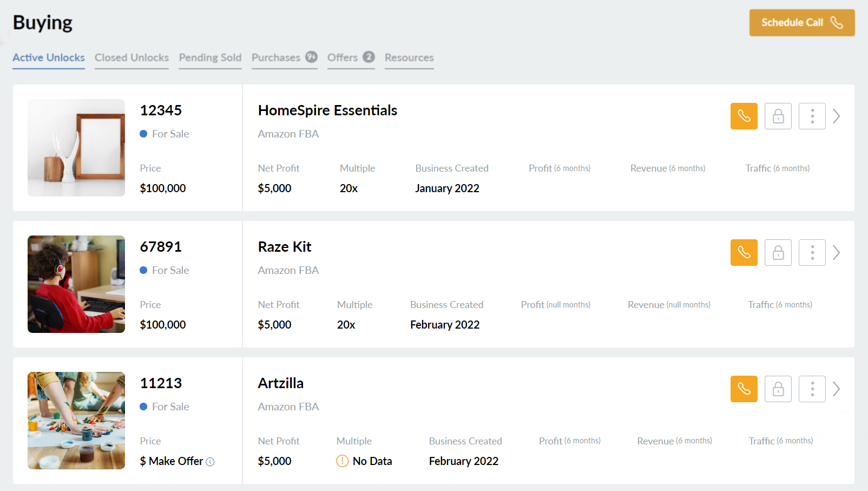Click the lock icon on Artzilla listing
The image size is (868, 491).
click(778, 389)
